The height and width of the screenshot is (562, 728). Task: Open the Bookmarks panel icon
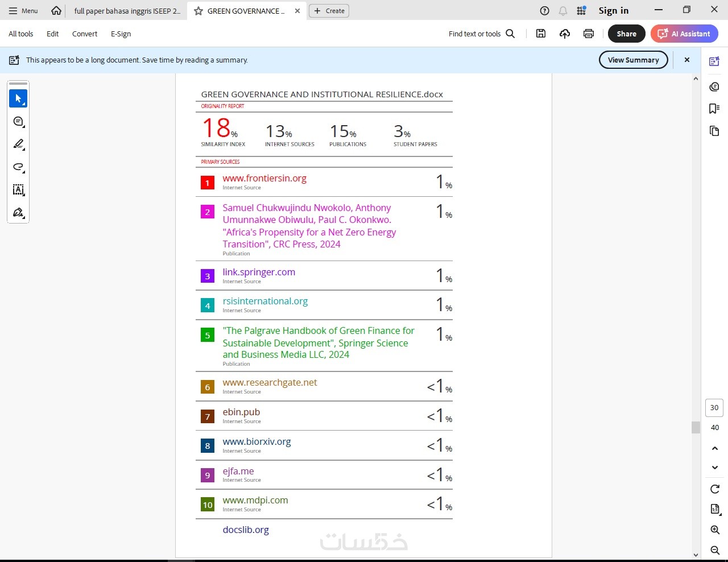[x=714, y=109]
